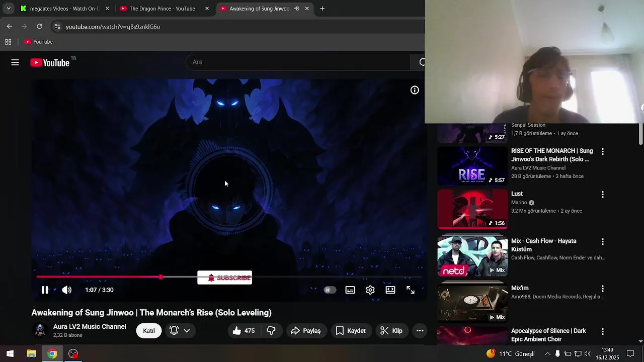This screenshot has width=644, height=362.
Task: Open options for Cash Flow mix
Action: pyautogui.click(x=602, y=242)
